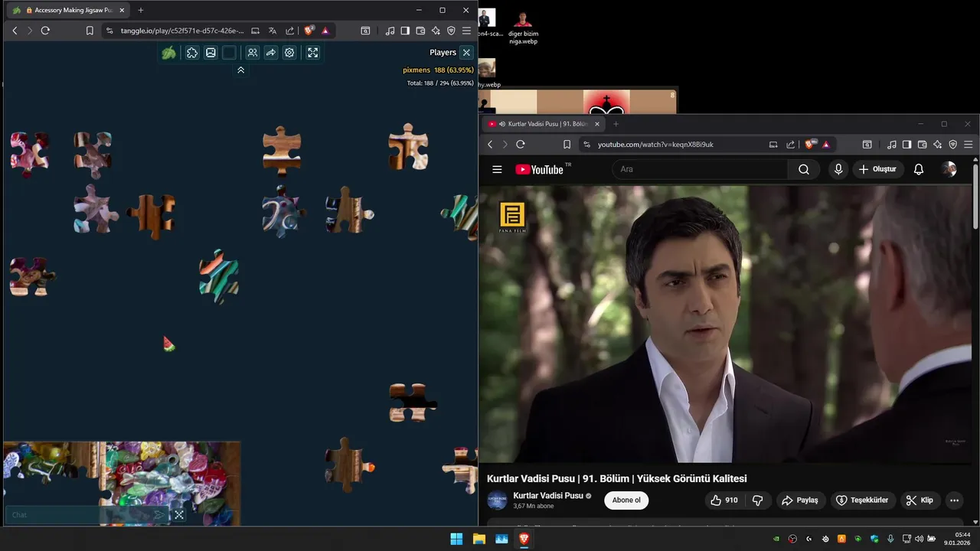
Task: Open Brave hamburger menu in YouTube window
Action: [x=969, y=144]
